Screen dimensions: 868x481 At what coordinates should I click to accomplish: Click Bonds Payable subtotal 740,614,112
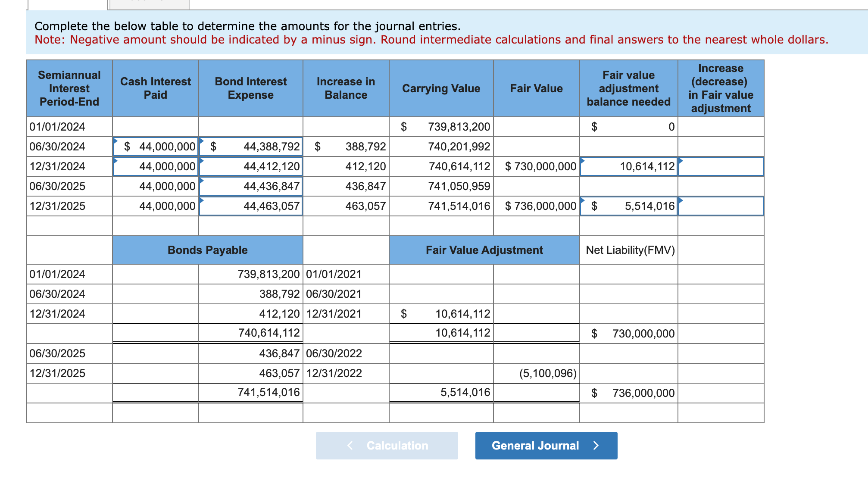click(x=251, y=333)
